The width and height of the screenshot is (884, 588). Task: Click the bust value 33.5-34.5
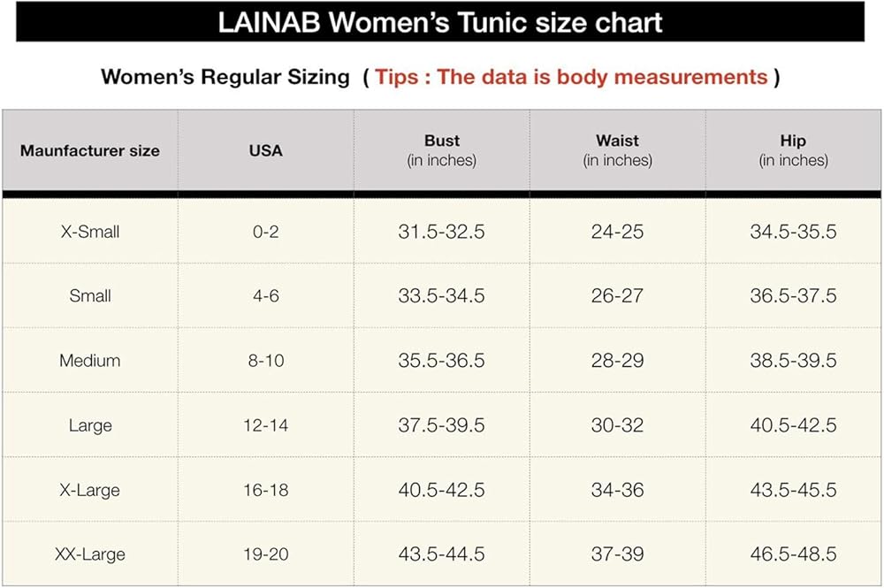click(x=441, y=296)
